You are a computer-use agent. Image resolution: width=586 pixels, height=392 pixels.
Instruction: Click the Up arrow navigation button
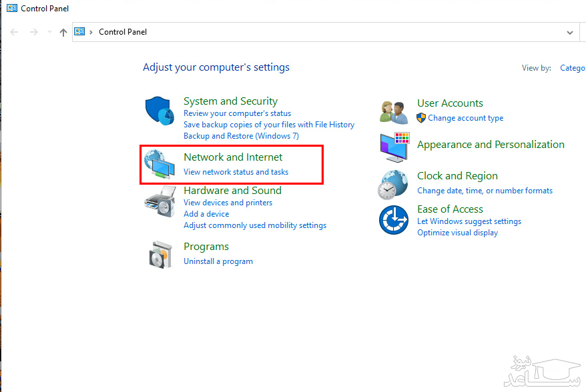click(63, 32)
